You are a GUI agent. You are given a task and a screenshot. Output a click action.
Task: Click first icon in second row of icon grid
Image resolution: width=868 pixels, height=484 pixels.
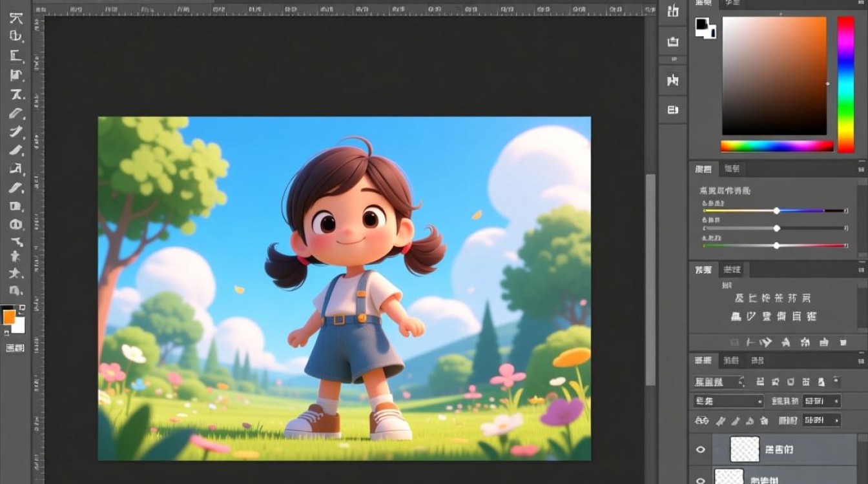[736, 317]
